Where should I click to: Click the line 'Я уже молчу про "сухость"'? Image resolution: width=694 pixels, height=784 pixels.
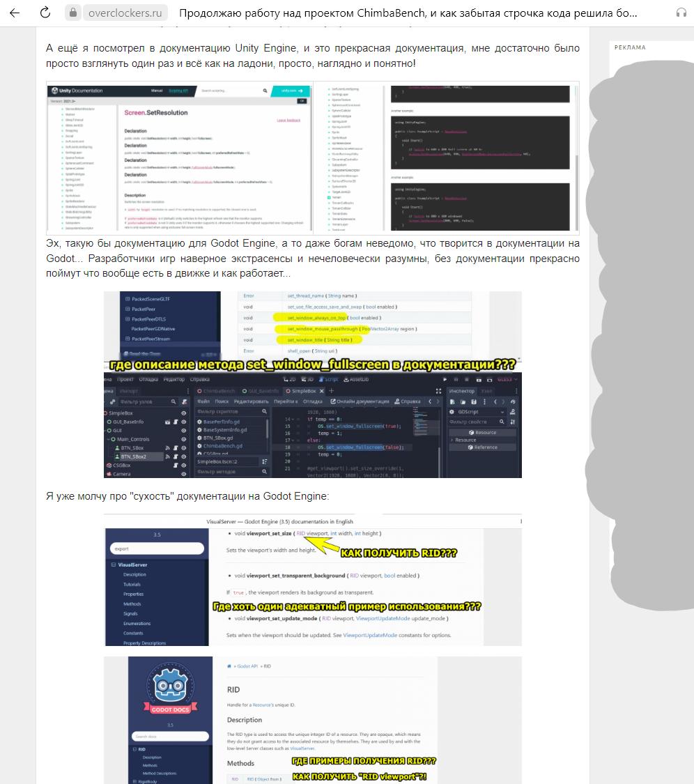tap(187, 496)
